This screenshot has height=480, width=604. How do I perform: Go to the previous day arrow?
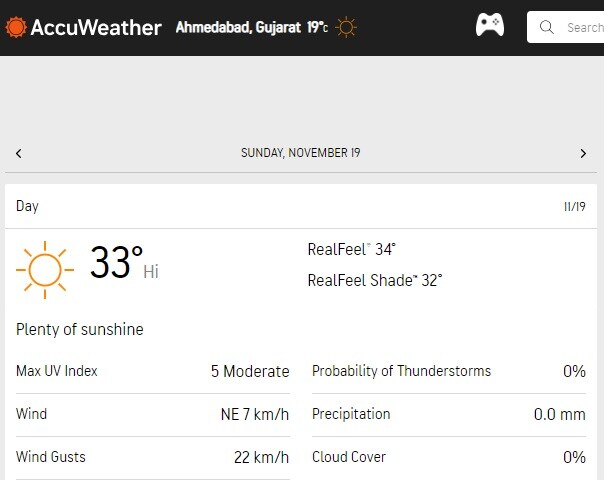(19, 153)
